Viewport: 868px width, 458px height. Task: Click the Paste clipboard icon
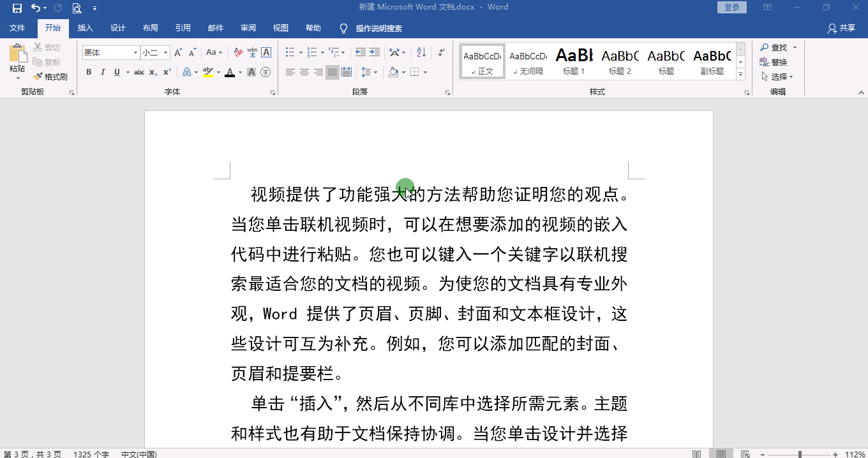(17, 54)
